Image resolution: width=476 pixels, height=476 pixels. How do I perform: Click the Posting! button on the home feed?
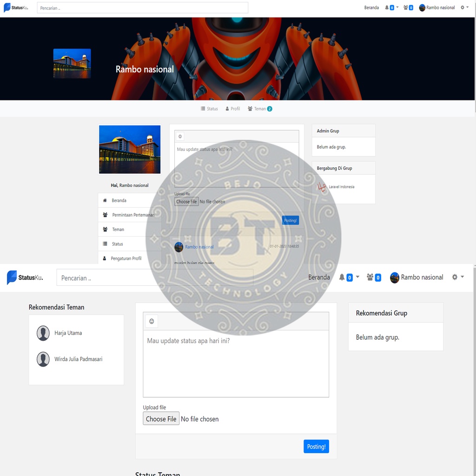(316, 447)
